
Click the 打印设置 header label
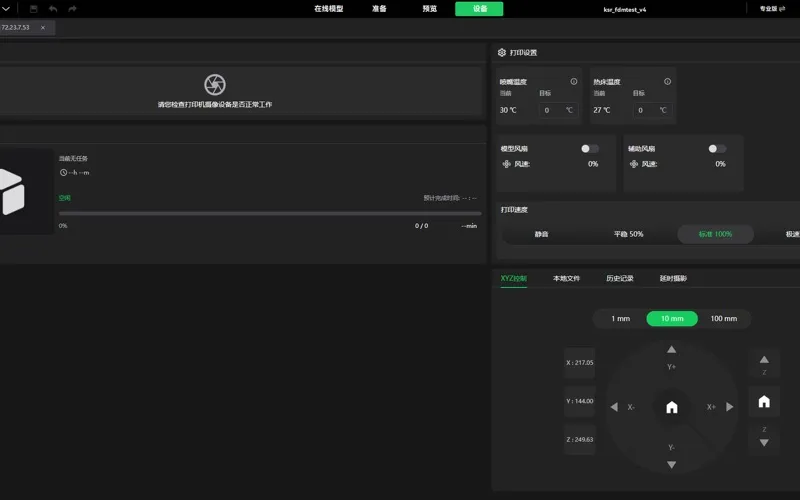[x=523, y=53]
